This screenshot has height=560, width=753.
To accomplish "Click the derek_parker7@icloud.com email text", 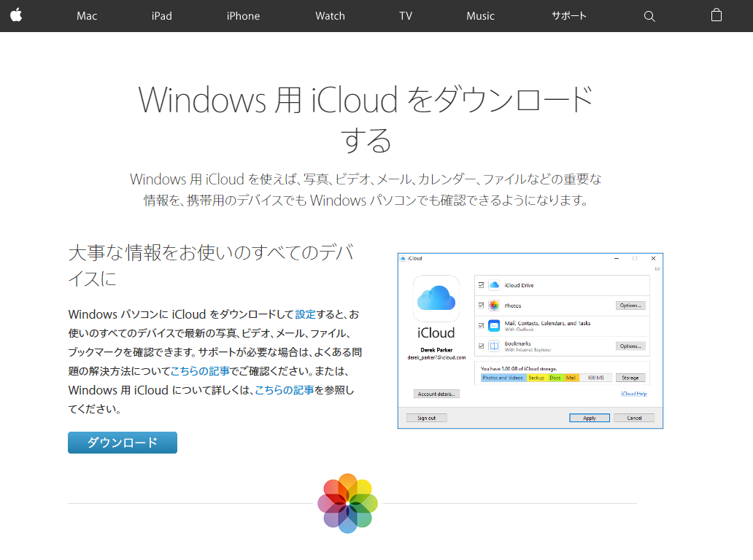I will tap(436, 357).
